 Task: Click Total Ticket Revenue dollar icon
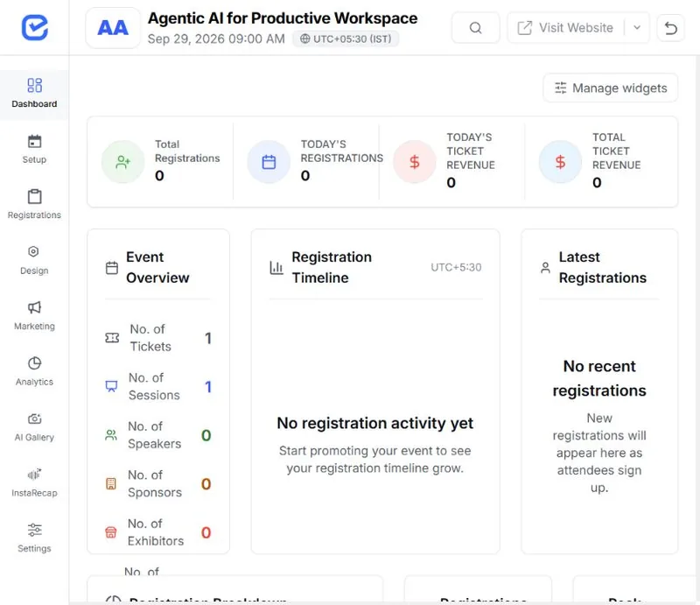[x=560, y=162]
